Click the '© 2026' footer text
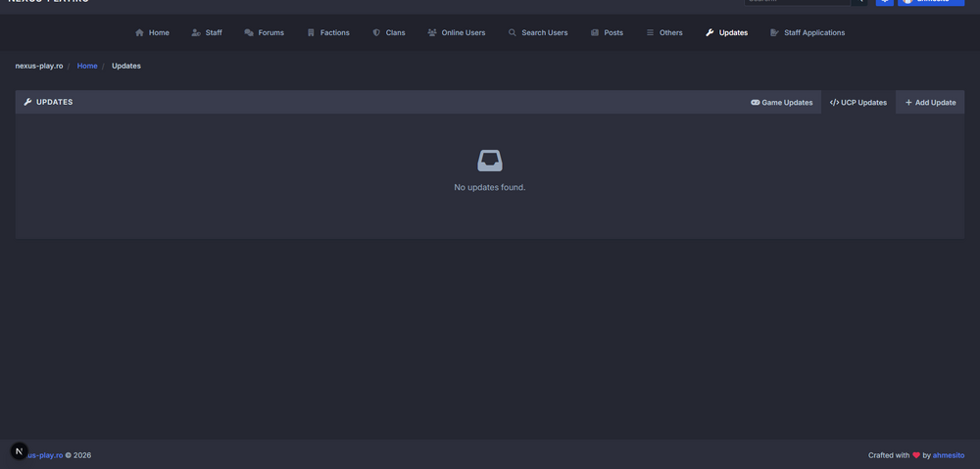This screenshot has width=980, height=469. point(78,455)
